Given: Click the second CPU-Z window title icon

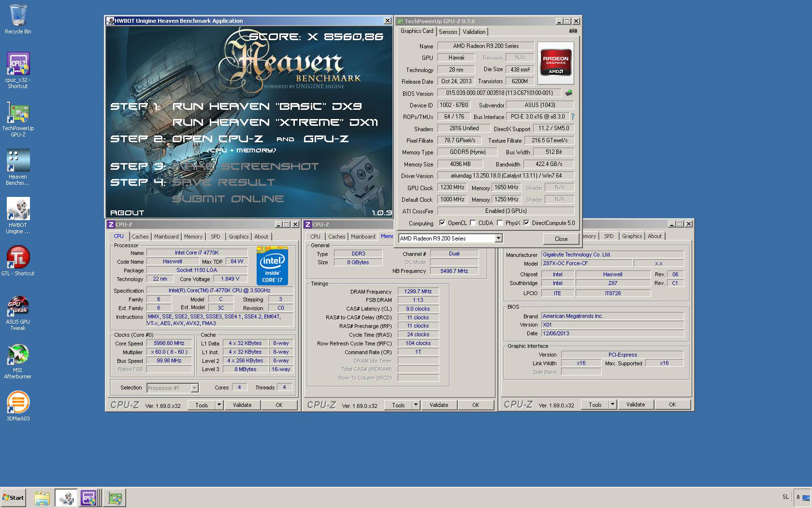Looking at the screenshot, I should tap(307, 224).
